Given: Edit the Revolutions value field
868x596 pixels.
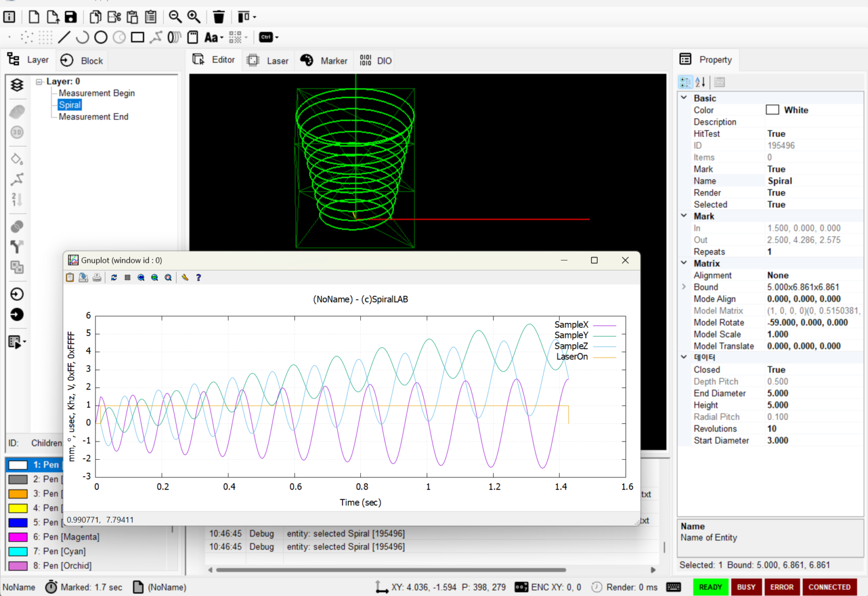Looking at the screenshot, I should point(811,429).
